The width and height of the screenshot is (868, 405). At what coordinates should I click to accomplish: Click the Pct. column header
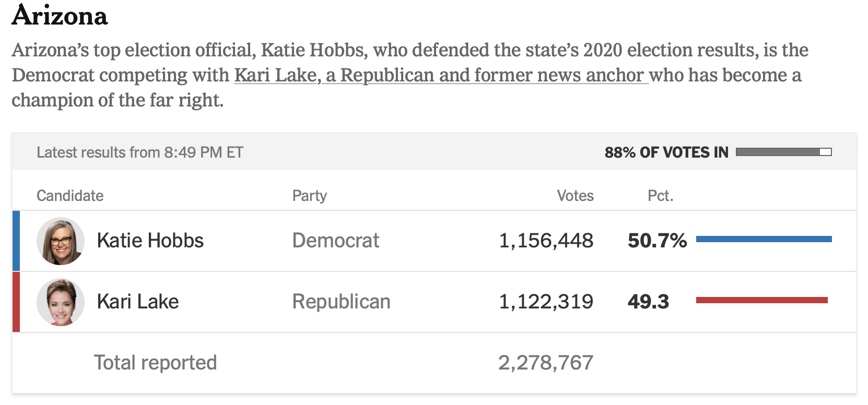coord(660,196)
